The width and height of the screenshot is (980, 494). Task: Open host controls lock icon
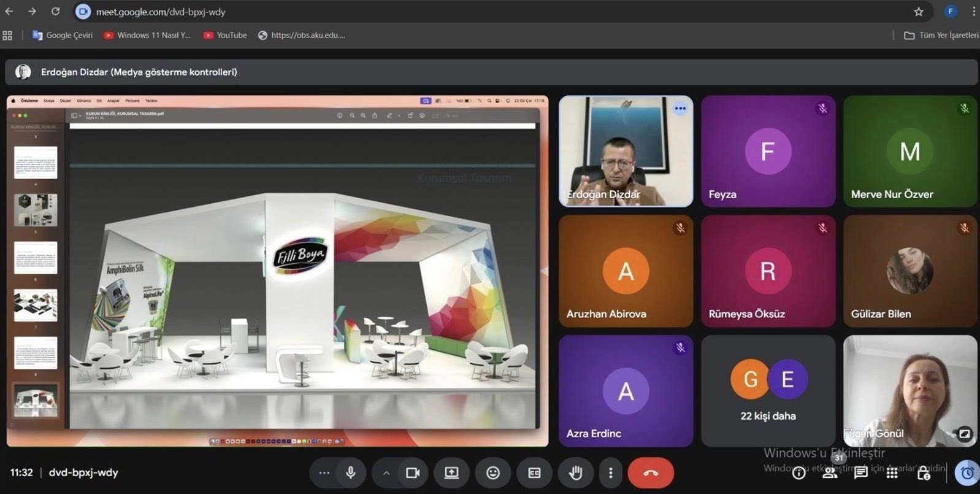pos(924,473)
